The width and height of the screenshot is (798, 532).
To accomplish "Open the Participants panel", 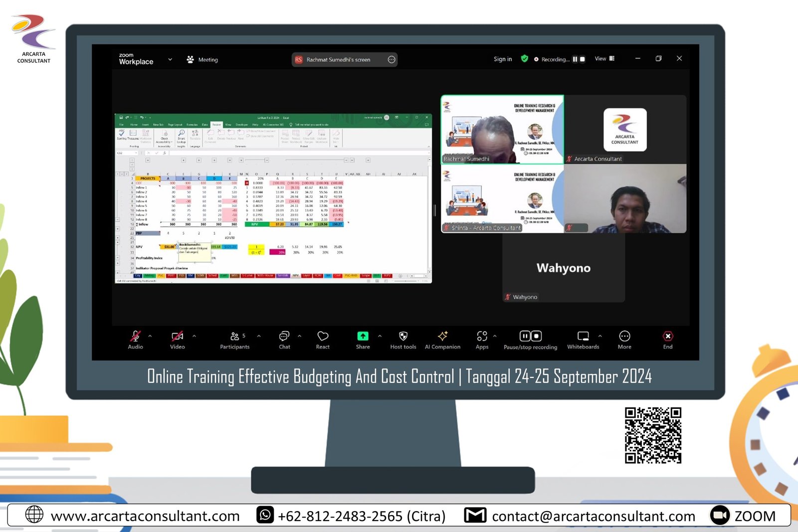I will tap(234, 339).
